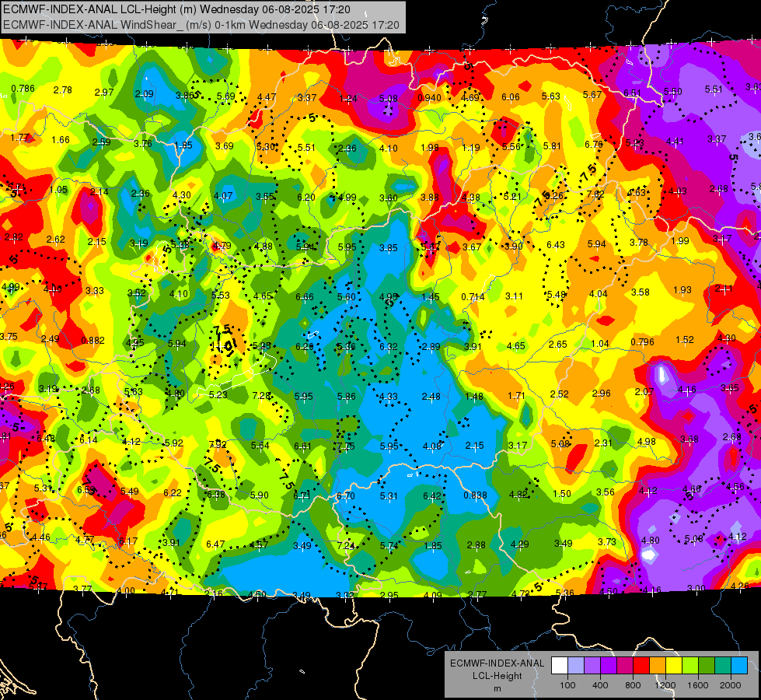Click the wind shear value '6.42'
This screenshot has width=761, height=700.
point(432,495)
